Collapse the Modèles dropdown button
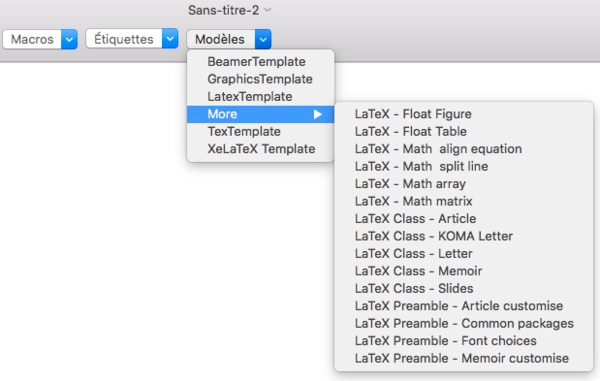 pyautogui.click(x=229, y=39)
